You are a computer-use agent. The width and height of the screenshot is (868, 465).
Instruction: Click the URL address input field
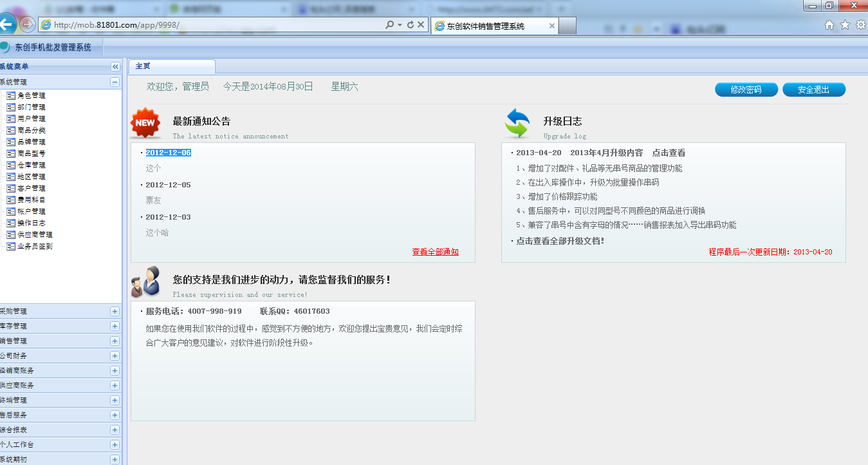point(212,25)
